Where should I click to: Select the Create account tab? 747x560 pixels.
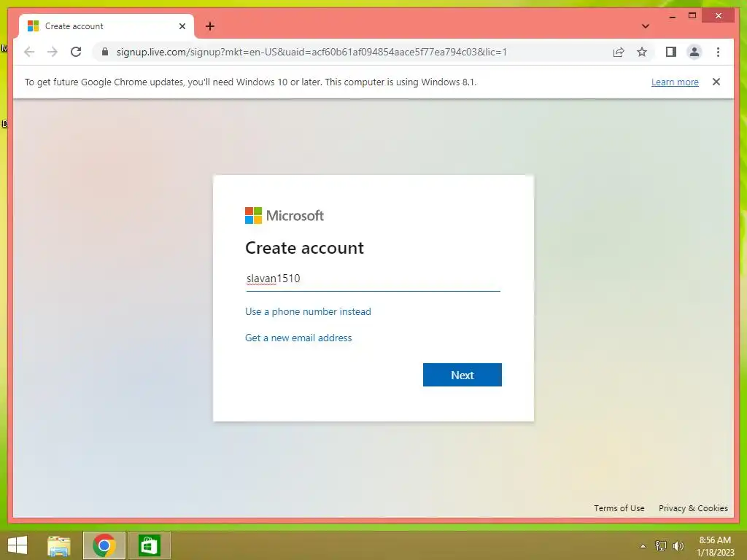pyautogui.click(x=107, y=26)
